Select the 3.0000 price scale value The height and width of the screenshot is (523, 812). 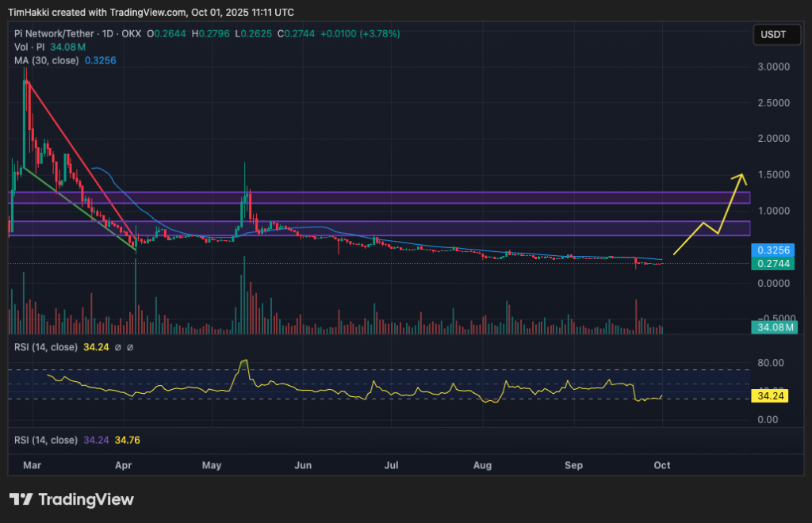773,68
